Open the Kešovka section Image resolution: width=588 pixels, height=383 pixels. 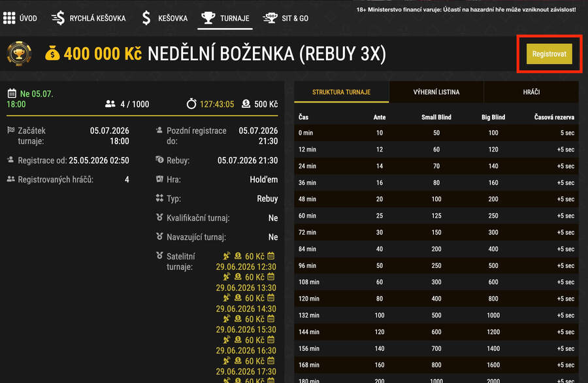(x=165, y=18)
